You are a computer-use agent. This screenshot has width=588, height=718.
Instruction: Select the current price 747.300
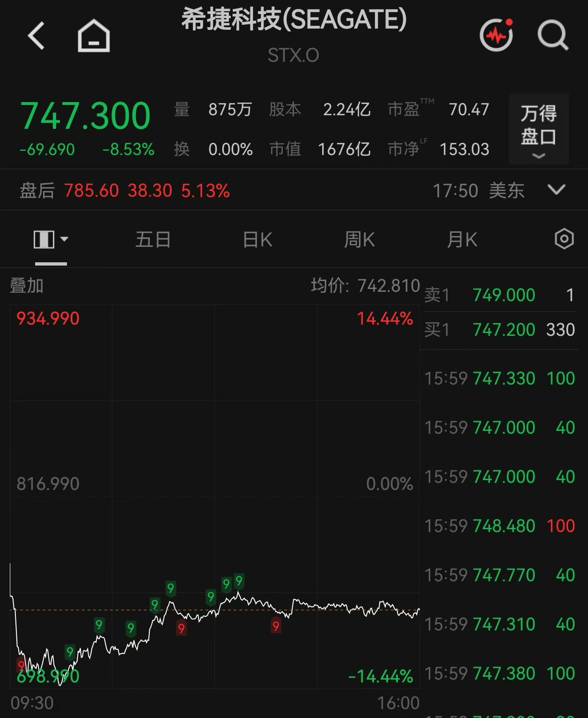[x=85, y=116]
